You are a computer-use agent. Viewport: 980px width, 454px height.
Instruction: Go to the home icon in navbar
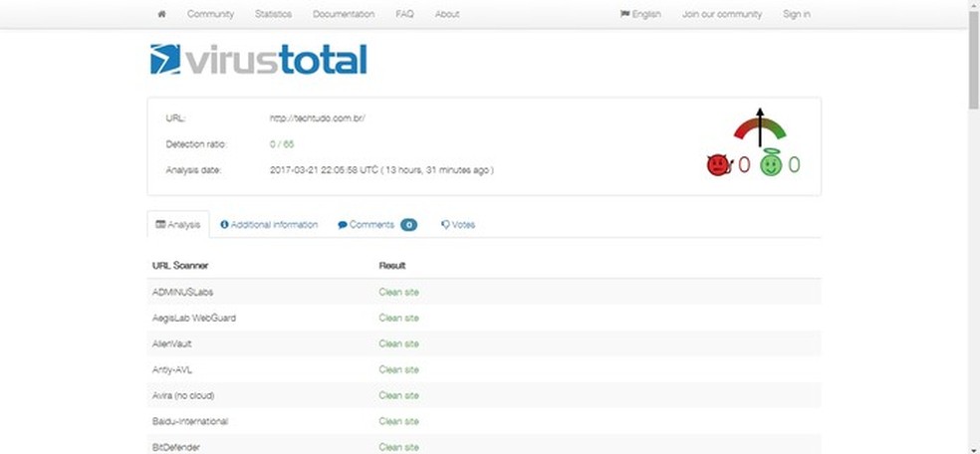tap(162, 14)
